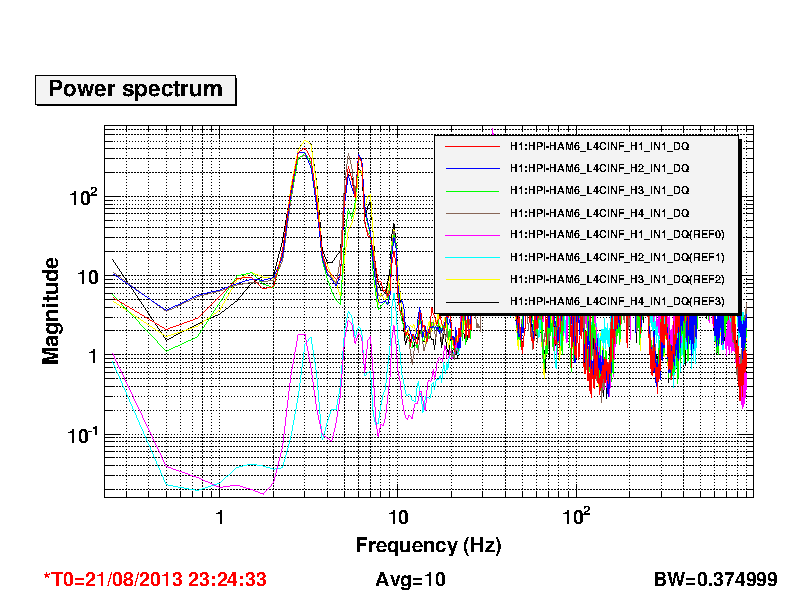Image resolution: width=792 pixels, height=612 pixels.
Task: Select legend entry H1:HPI-HAM6_L4CINF_H1_IN1_DQ
Action: (600, 146)
